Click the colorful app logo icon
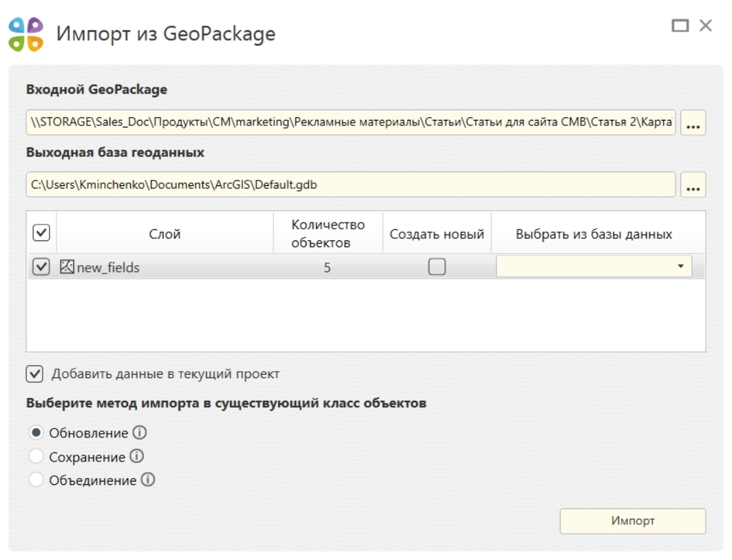Screen dimensions: 732x560 coord(26,34)
